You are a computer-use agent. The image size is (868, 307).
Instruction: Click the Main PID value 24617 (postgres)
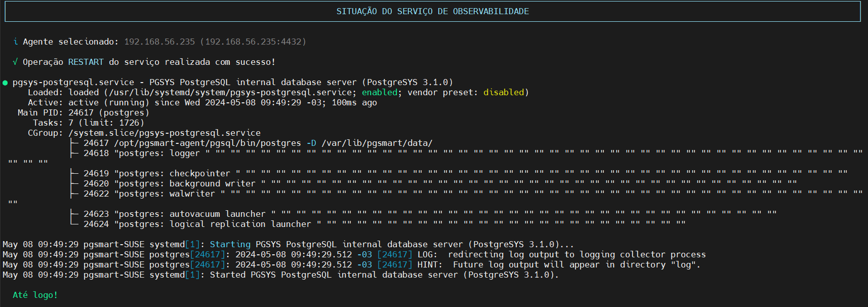coord(109,112)
